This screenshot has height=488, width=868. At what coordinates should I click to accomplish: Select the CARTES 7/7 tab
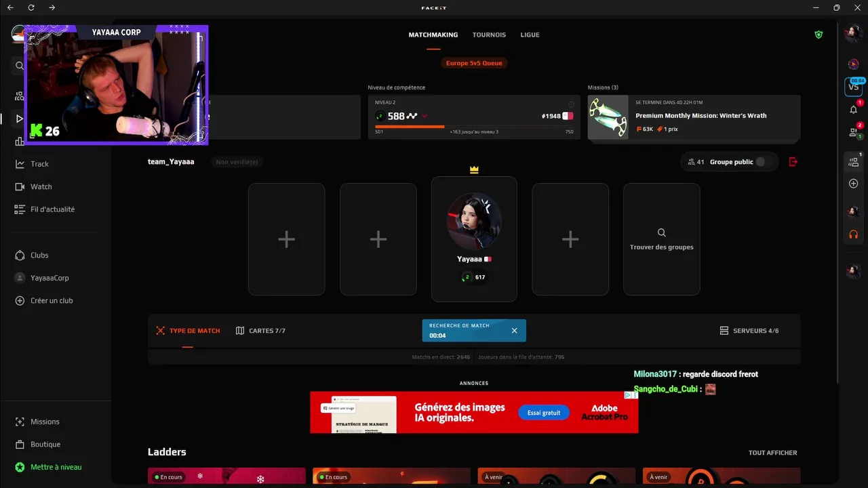point(260,331)
